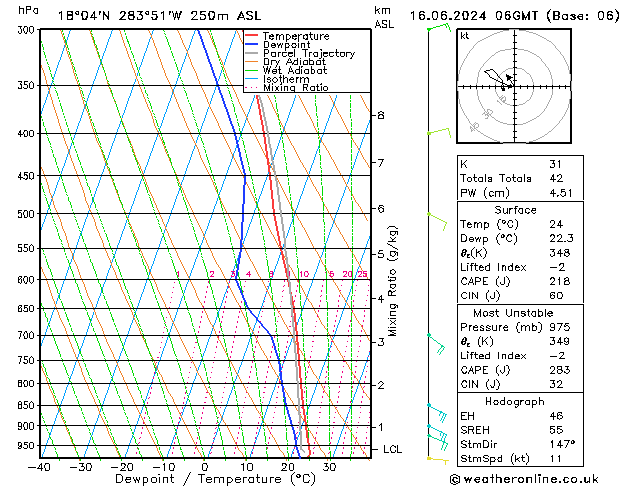Click the Surface CAPE (J) value 218
629x486 pixels.
coord(560,281)
